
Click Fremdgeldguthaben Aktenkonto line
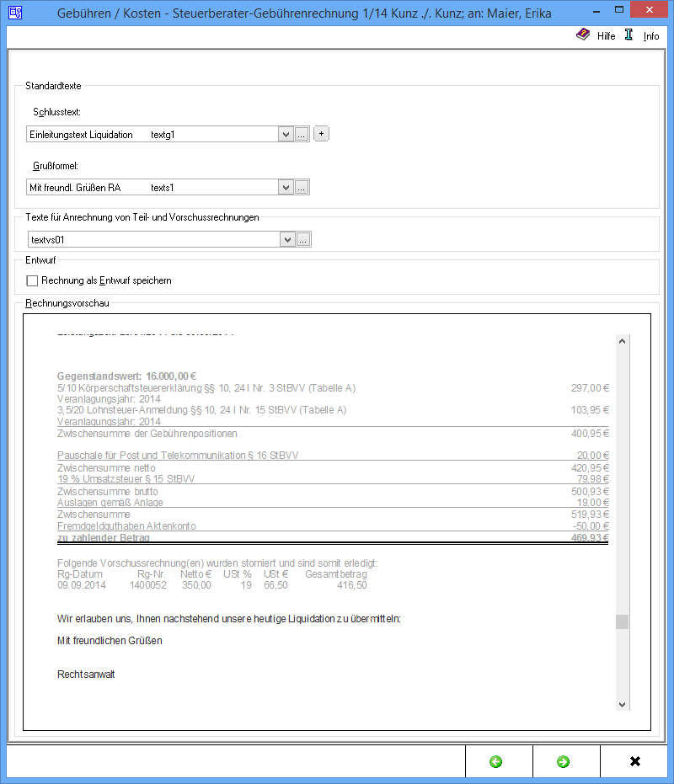coord(126,526)
